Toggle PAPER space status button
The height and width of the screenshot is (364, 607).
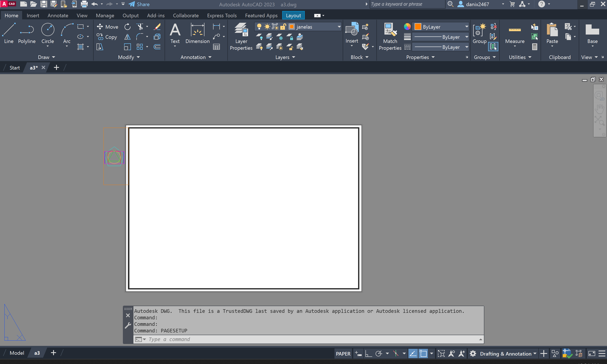coord(343,353)
